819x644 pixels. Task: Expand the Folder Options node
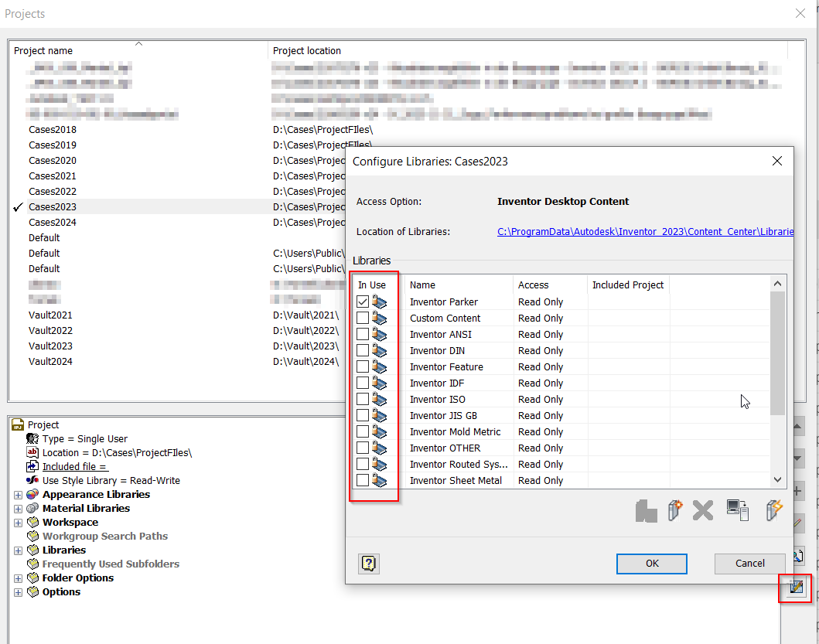point(18,578)
